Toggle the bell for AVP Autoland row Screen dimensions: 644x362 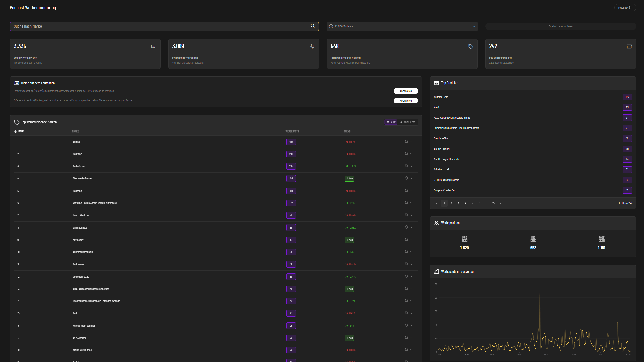click(406, 338)
